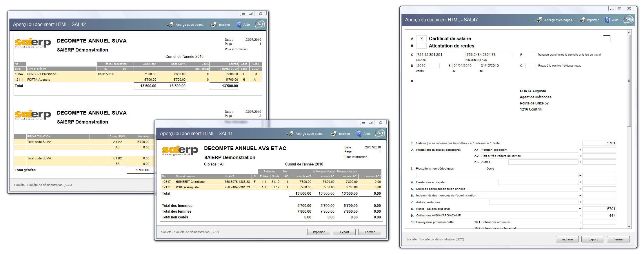Open Aide help icon in SAL42 window
Image resolution: width=644 pixels, height=254 pixels.
point(239,25)
